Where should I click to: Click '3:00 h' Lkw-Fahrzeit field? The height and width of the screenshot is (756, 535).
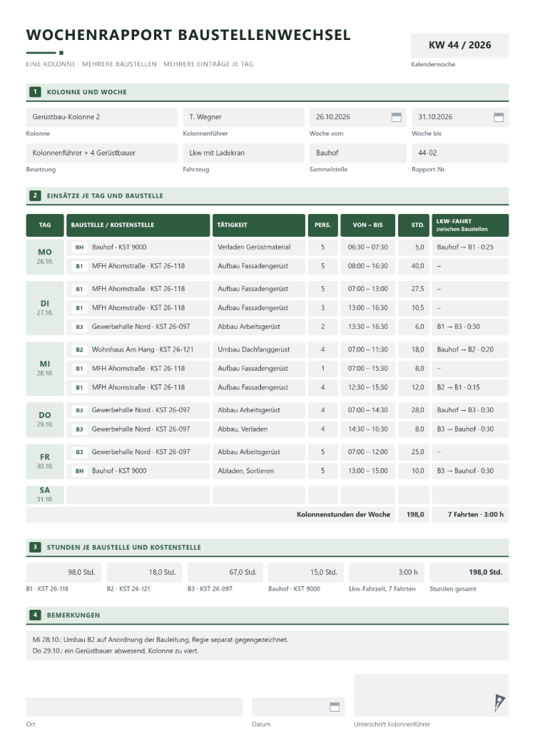point(387,573)
